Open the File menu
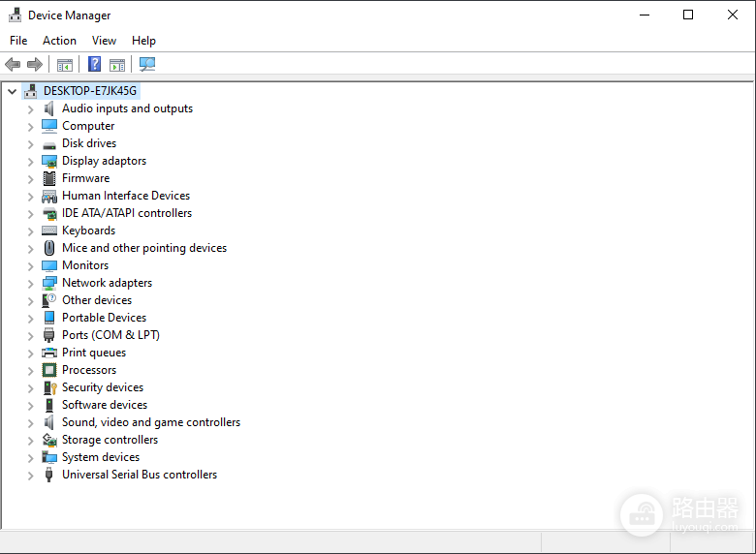 tap(18, 41)
